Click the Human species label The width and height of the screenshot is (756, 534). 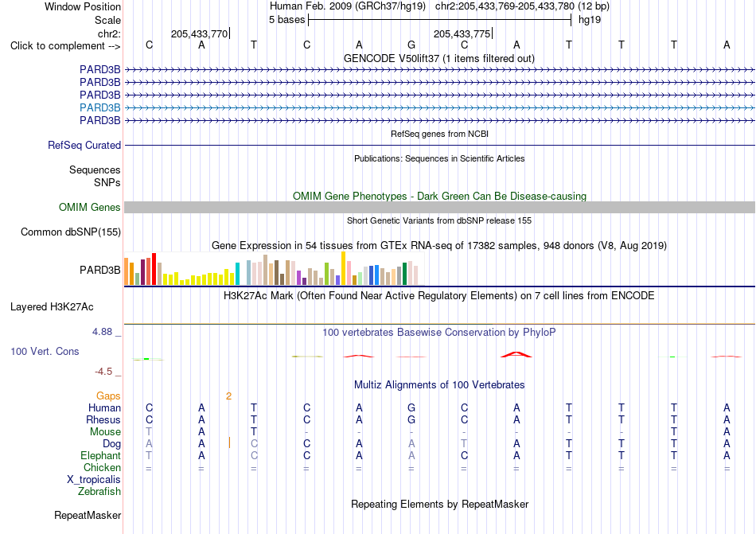coord(104,407)
